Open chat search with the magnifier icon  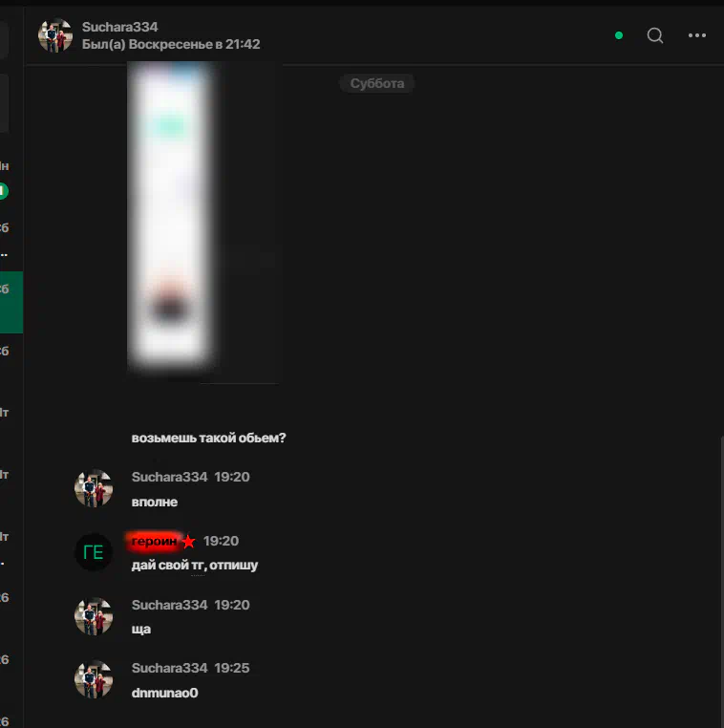click(655, 35)
